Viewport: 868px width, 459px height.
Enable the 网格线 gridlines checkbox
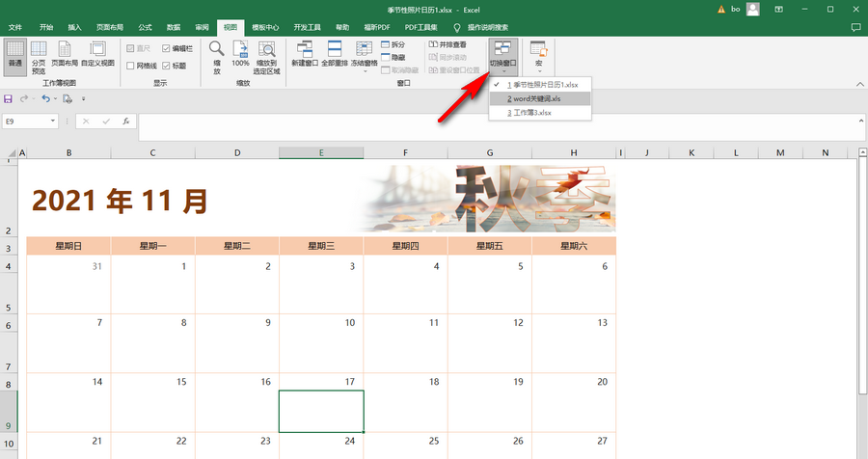point(131,66)
